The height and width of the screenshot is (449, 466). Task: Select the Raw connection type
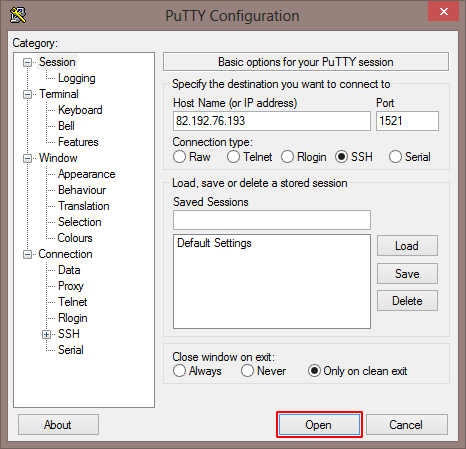click(179, 157)
